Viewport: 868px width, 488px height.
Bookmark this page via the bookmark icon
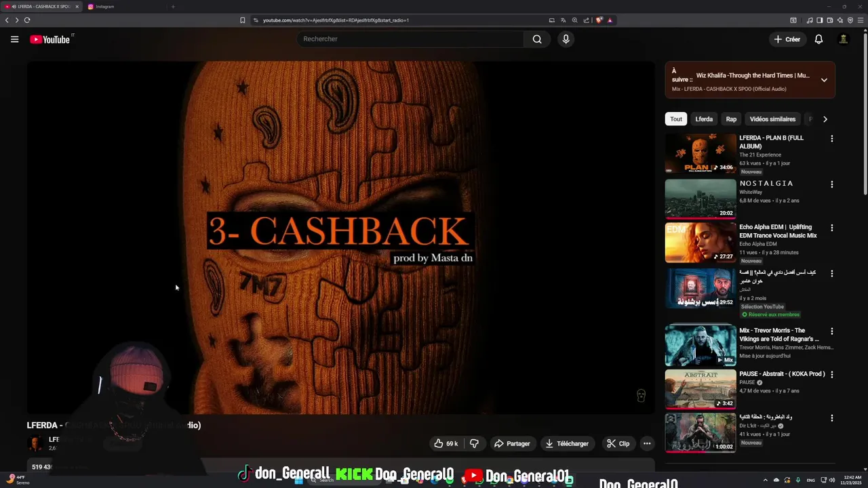(x=242, y=20)
